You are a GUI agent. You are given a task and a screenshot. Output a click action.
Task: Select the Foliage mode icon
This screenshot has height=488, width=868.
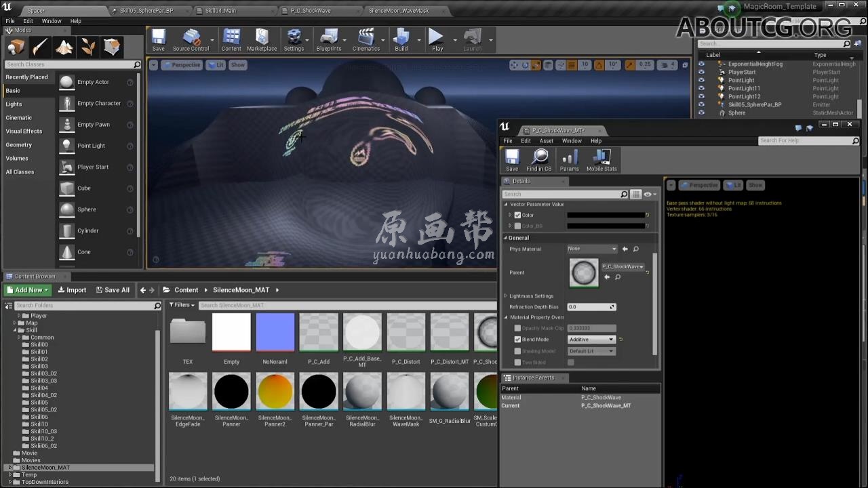tap(87, 47)
